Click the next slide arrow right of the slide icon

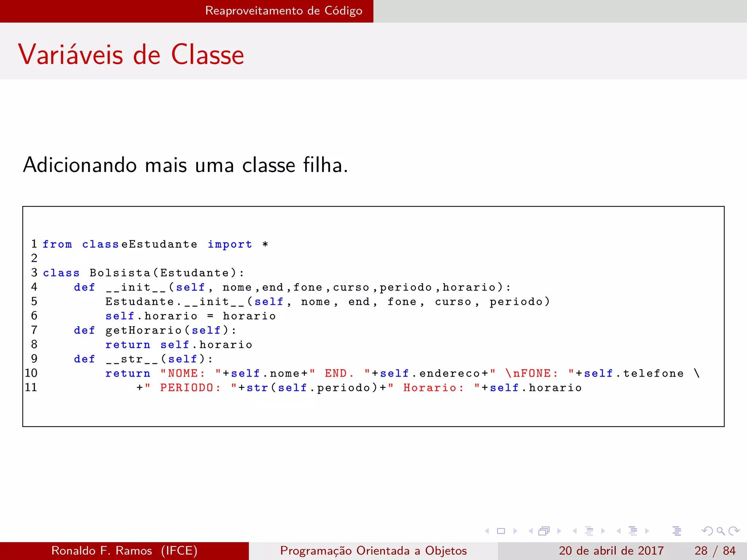(515, 531)
